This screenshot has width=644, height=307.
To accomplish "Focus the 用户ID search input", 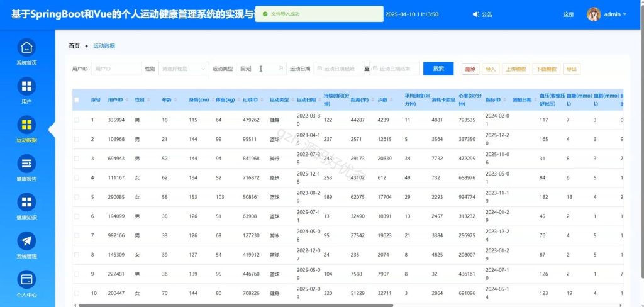I will click(x=116, y=69).
